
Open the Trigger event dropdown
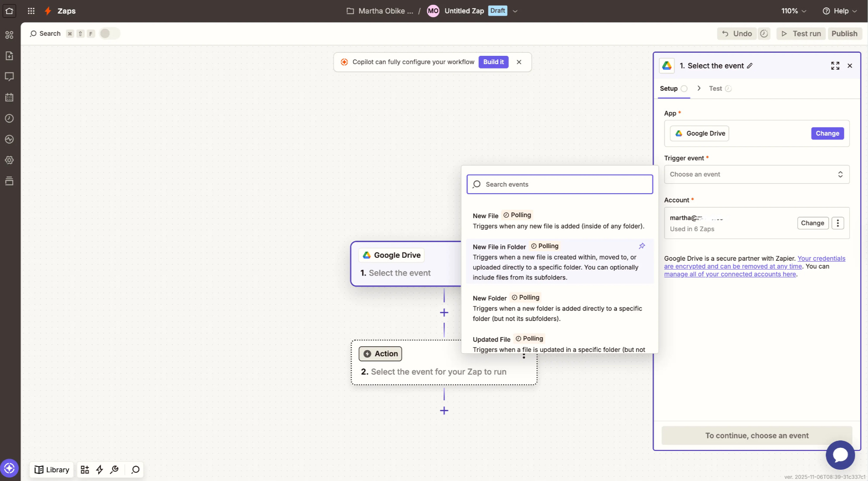click(756, 174)
